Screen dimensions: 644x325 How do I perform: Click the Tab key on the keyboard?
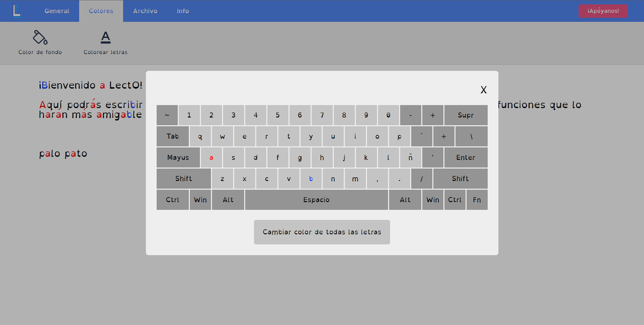(x=173, y=136)
